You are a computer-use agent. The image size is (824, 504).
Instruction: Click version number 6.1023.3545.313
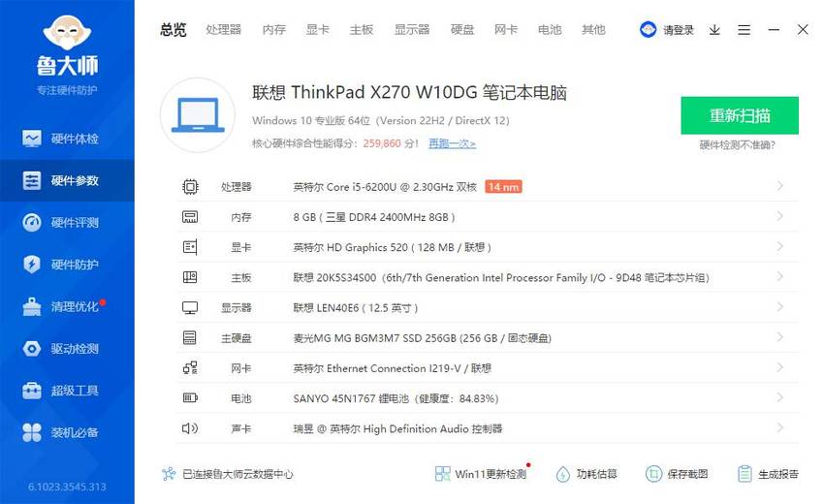tap(67, 487)
